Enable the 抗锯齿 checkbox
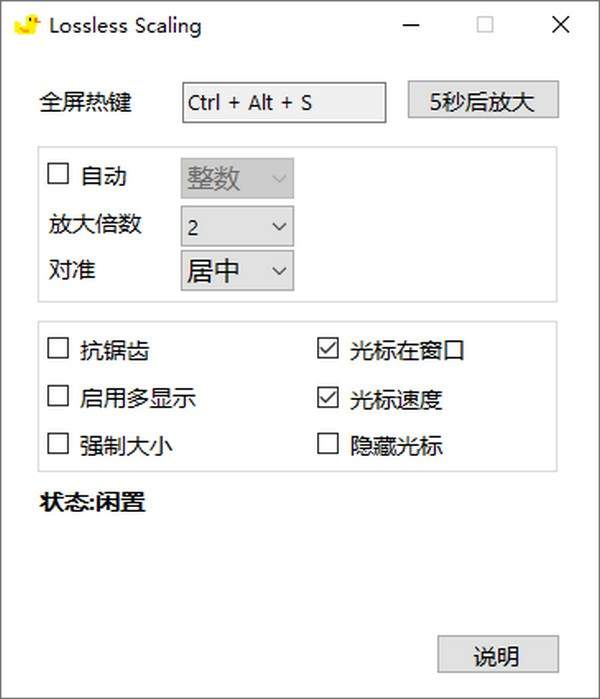 (x=59, y=349)
